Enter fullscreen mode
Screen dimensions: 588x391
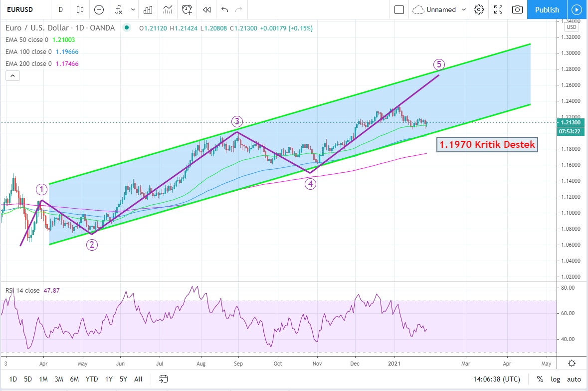tap(498, 9)
